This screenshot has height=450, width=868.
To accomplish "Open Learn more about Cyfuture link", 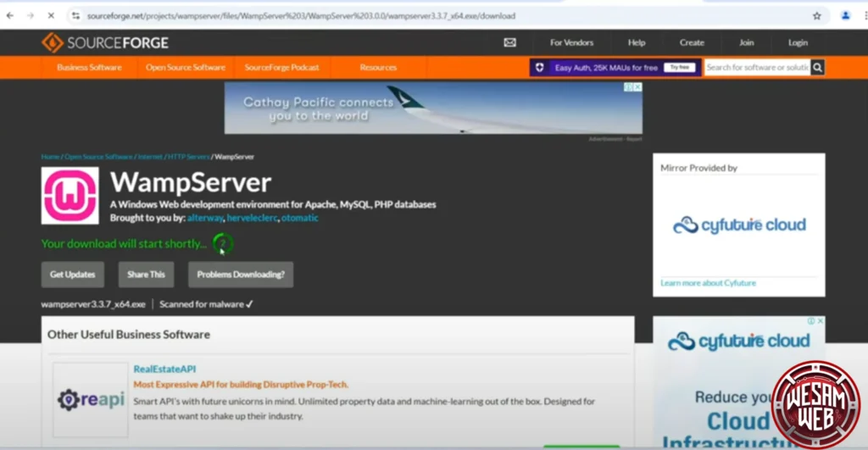I will (708, 283).
